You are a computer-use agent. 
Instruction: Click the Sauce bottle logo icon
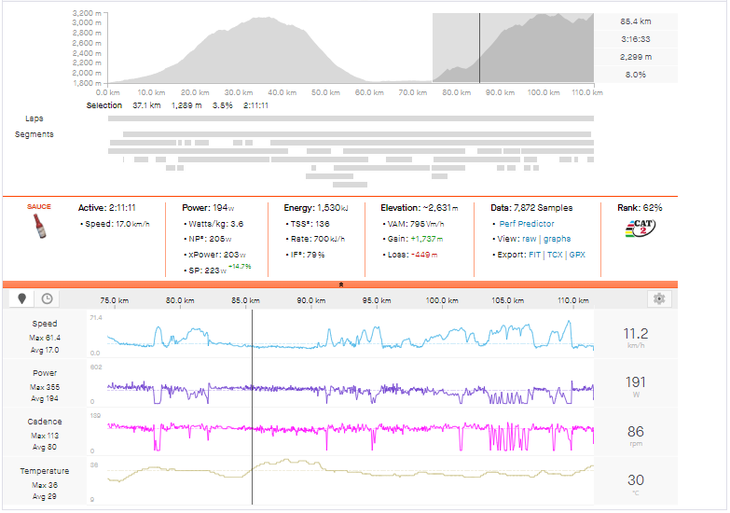click(x=40, y=228)
